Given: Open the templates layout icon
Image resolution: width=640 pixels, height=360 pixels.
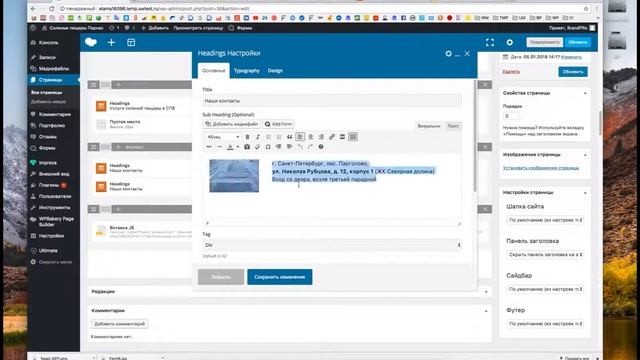Looking at the screenshot, I should coord(131,42).
